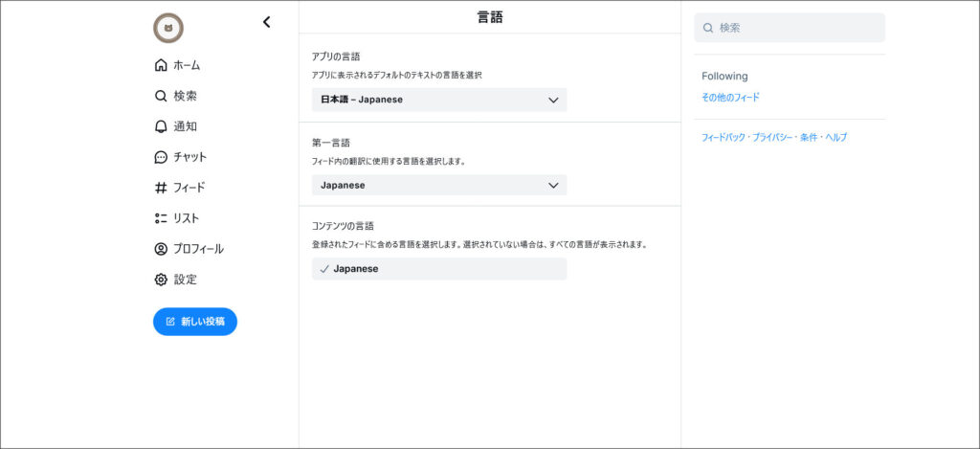Click the profile person icon
Screen dimensions: 980x449
tap(161, 249)
